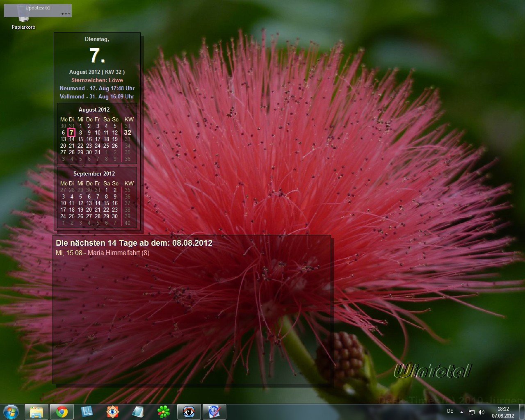
Task: Click week number 40 in September calendar
Action: (x=128, y=223)
